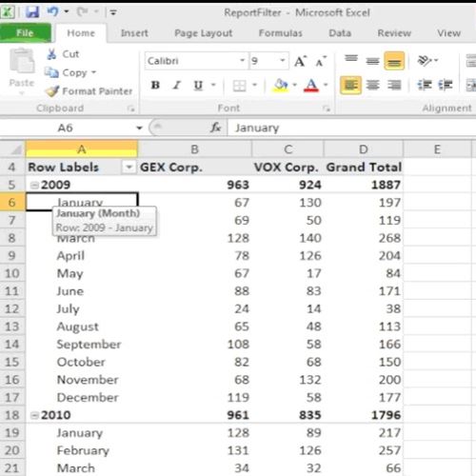Open the Copy dropdown arrow
The width and height of the screenshot is (476, 476).
pos(93,72)
